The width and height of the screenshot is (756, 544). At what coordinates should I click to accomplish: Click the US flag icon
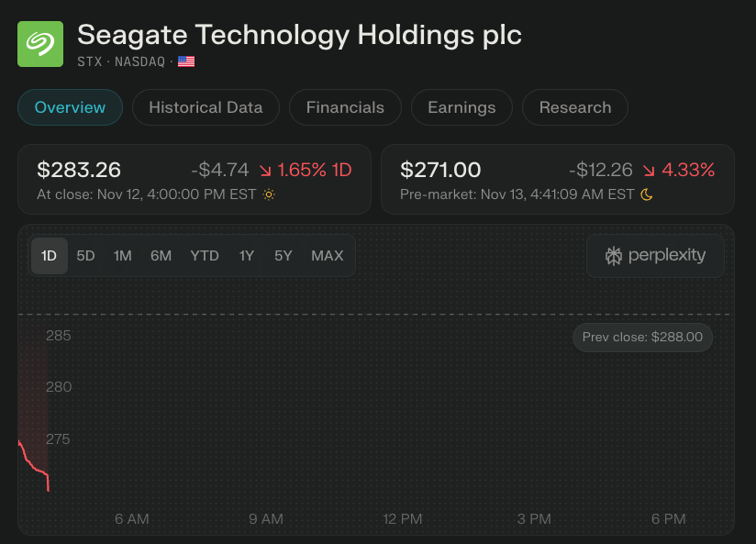click(x=186, y=61)
